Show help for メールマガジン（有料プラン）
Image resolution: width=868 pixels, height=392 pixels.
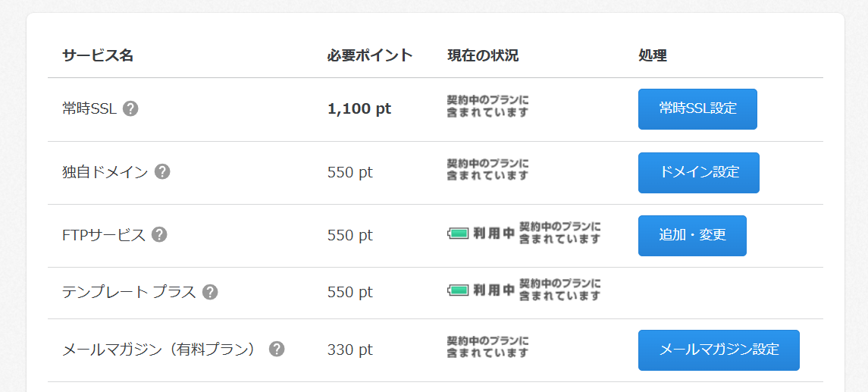277,349
